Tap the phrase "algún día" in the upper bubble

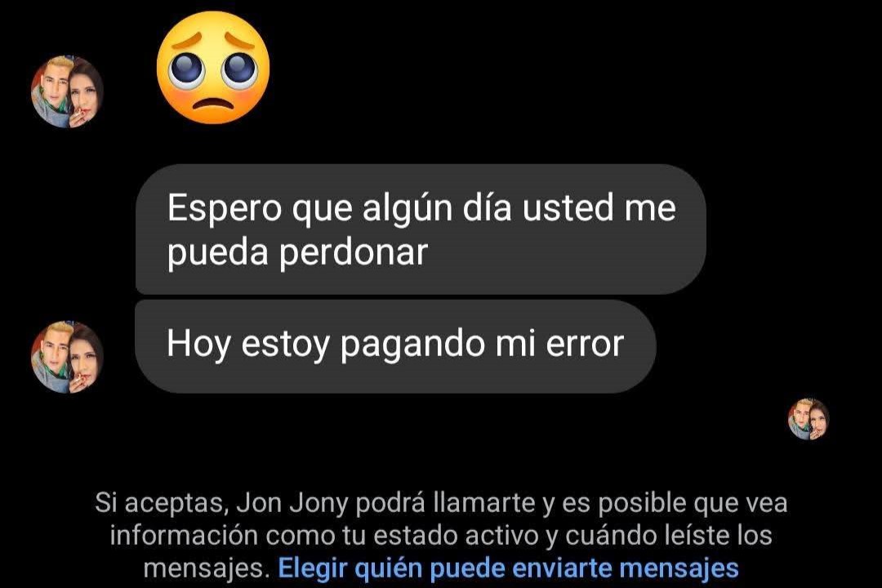[437, 209]
